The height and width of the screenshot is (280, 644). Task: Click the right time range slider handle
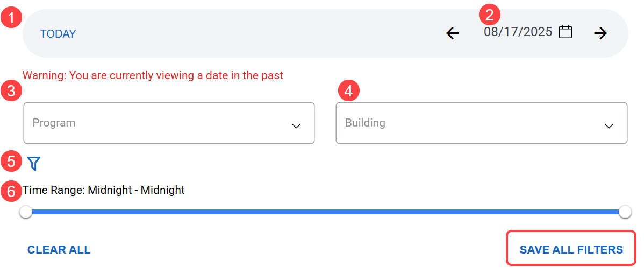click(625, 212)
